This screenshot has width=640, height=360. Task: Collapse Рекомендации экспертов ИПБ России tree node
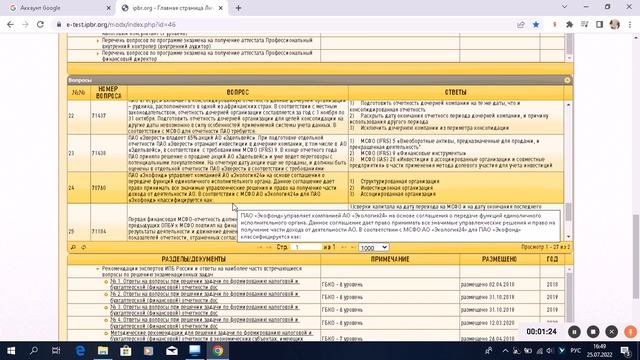coord(98,269)
